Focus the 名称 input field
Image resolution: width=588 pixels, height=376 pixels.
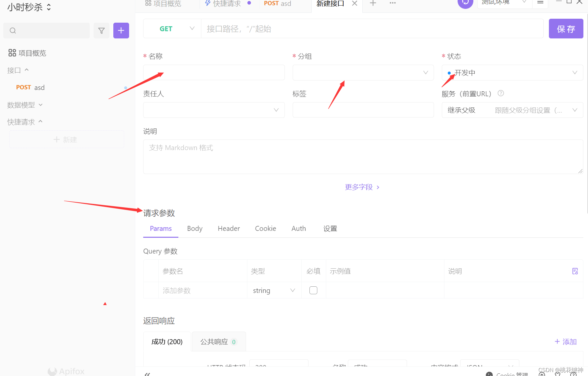[214, 72]
